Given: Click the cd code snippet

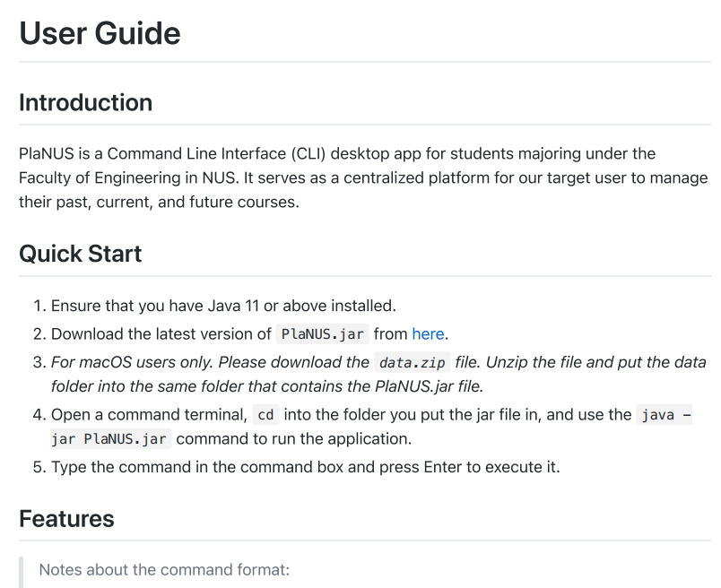Looking at the screenshot, I should pos(265,415).
